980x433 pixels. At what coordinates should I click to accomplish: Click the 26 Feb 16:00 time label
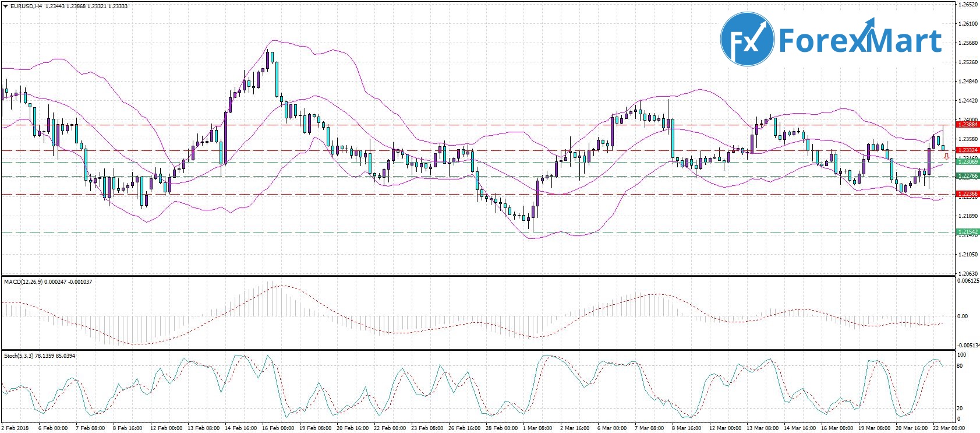(x=465, y=428)
